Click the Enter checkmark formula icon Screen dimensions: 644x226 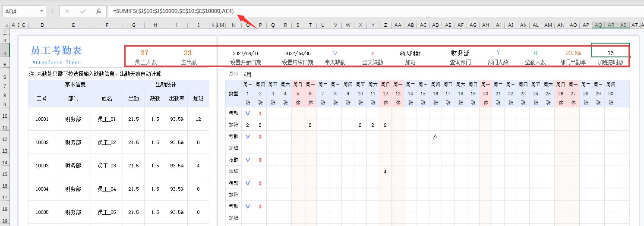pos(83,11)
